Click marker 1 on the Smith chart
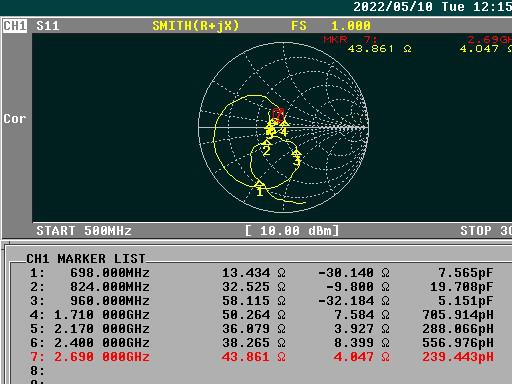The image size is (512, 384). [260, 188]
